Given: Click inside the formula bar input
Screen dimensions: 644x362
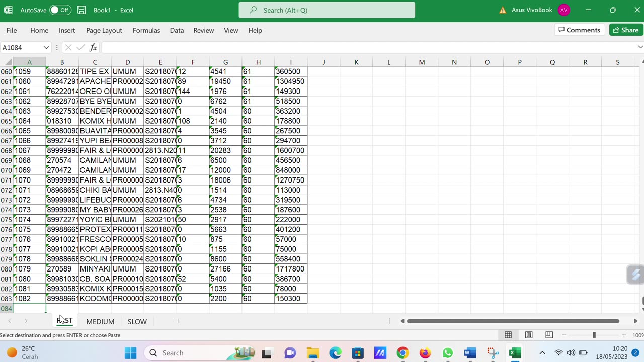Looking at the screenshot, I should tap(369, 48).
